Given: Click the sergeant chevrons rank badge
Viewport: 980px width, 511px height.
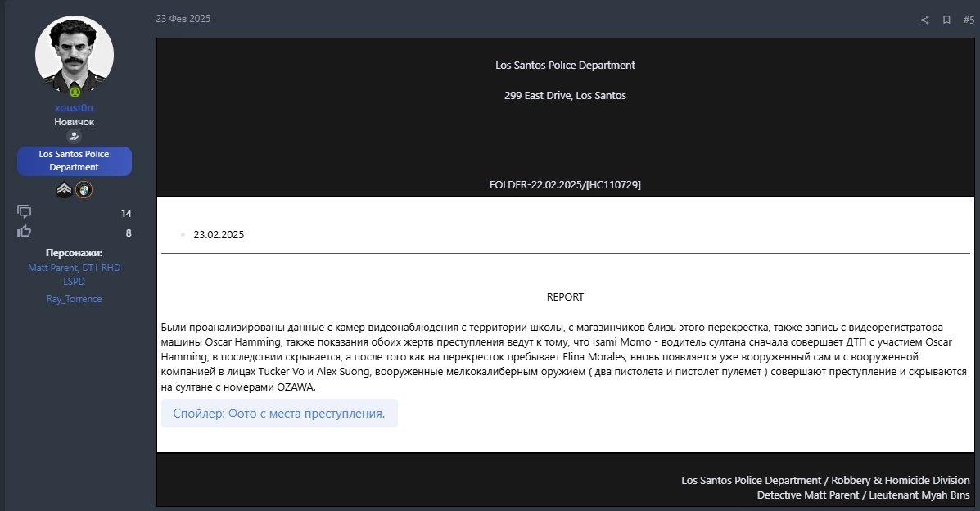Looking at the screenshot, I should 64,190.
